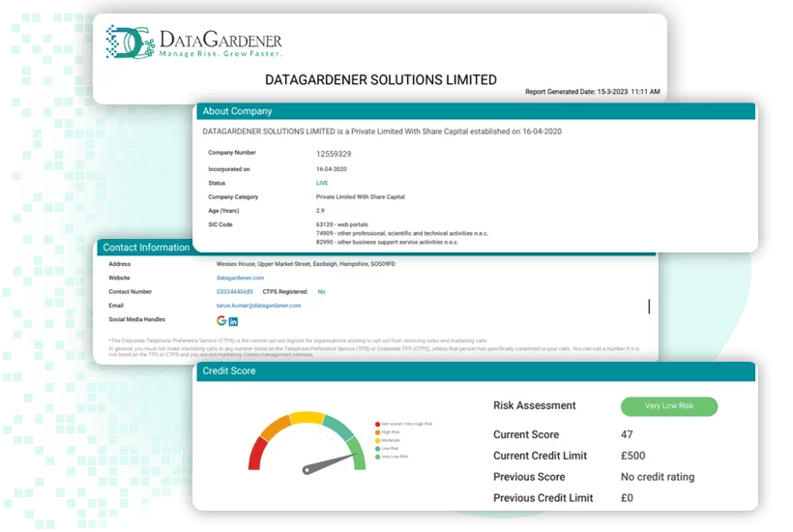Click Previous Credit Limit value £0
The height and width of the screenshot is (532, 793).
627,498
